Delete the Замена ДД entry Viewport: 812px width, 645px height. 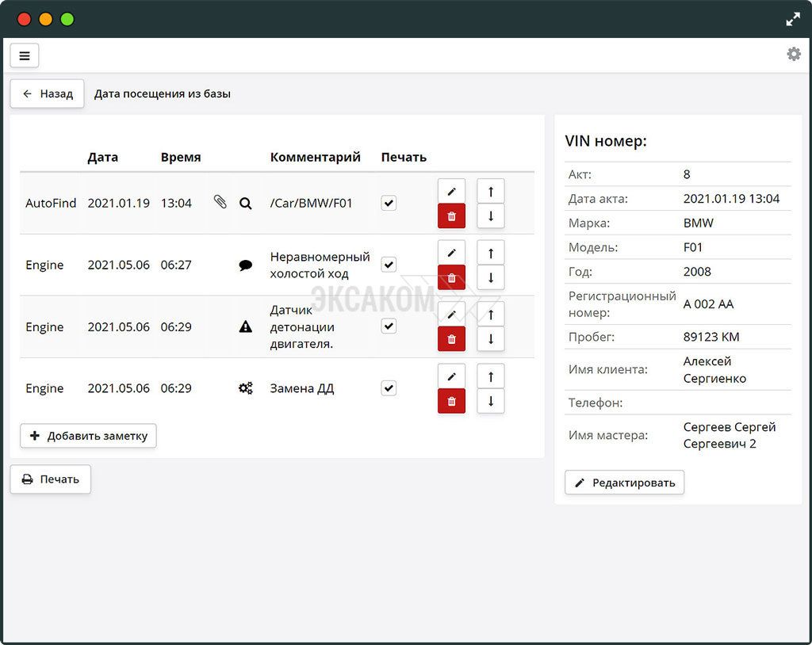pyautogui.click(x=451, y=401)
